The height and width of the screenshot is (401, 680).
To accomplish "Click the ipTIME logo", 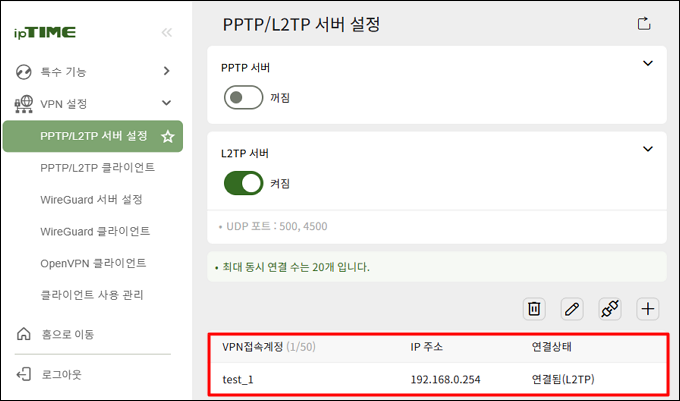I will click(45, 33).
